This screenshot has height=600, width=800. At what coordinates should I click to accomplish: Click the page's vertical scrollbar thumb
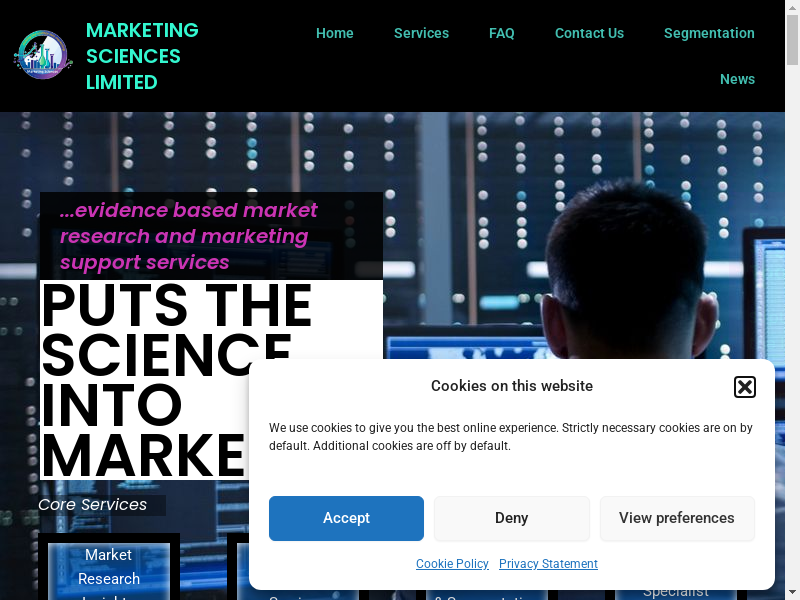(792, 40)
